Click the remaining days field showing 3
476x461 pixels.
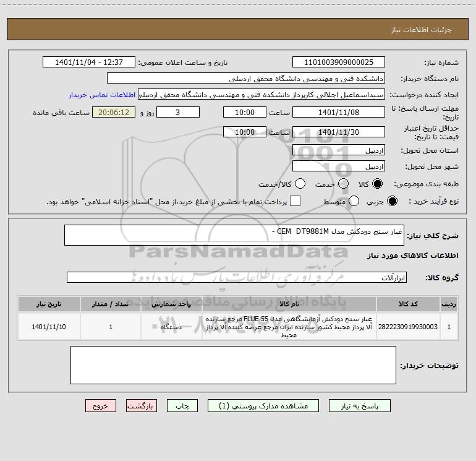coord(178,112)
